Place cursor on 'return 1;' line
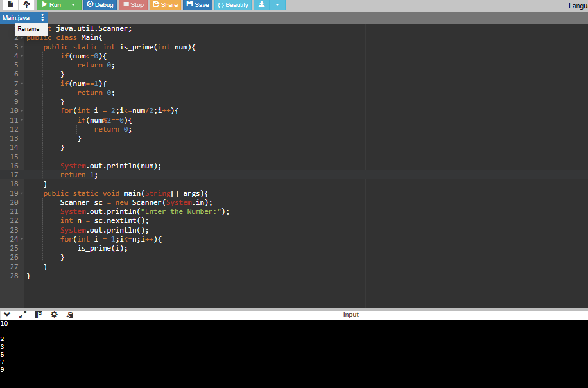The height and width of the screenshot is (388, 588). point(79,175)
